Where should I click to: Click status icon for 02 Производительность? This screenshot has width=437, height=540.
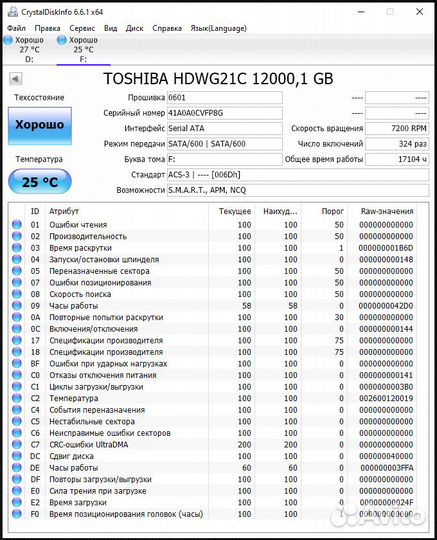[17, 236]
